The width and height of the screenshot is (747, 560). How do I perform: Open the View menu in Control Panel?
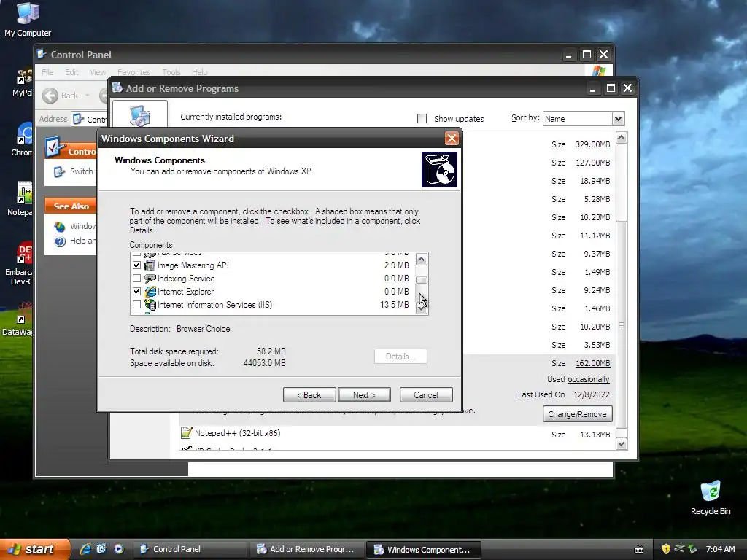click(x=98, y=72)
